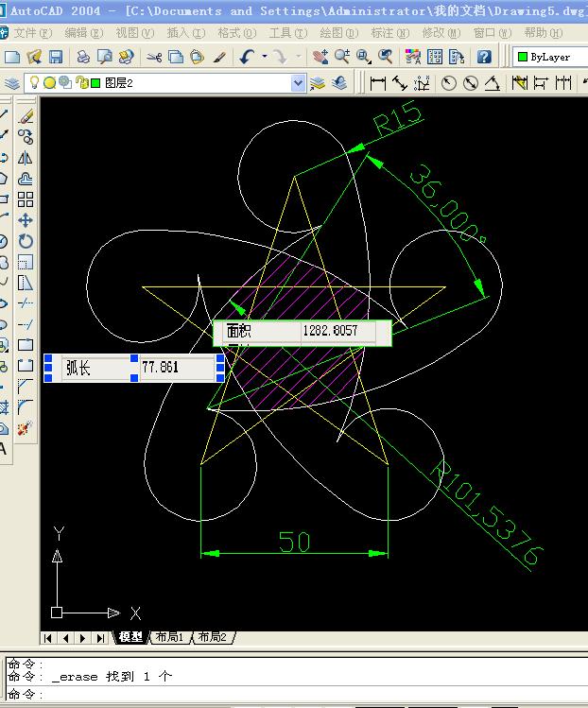Click the 命令 command line input
The height and width of the screenshot is (708, 588).
pos(296,694)
